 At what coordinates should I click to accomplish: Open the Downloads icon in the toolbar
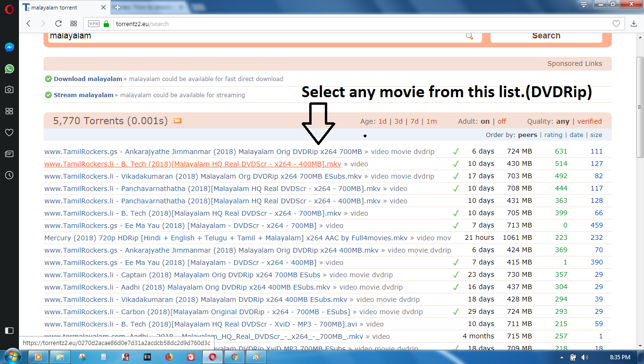coord(634,24)
